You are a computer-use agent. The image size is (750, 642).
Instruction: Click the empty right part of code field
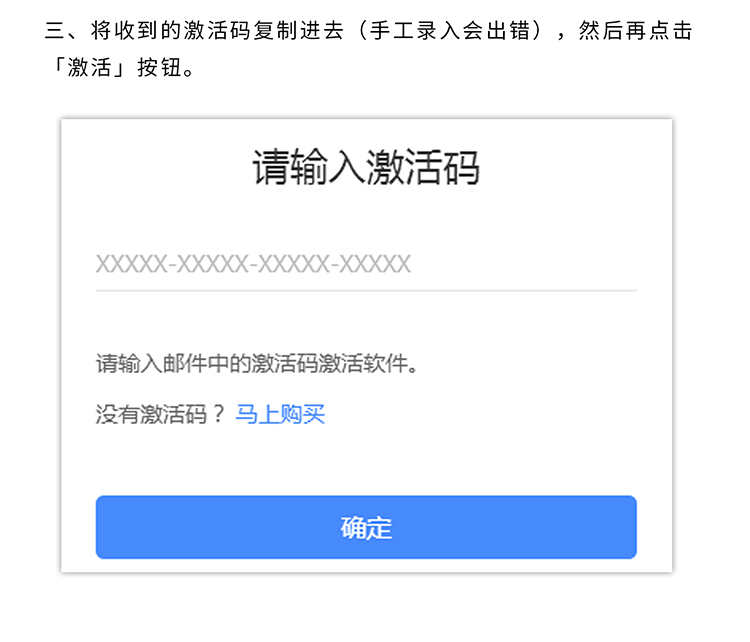click(524, 264)
